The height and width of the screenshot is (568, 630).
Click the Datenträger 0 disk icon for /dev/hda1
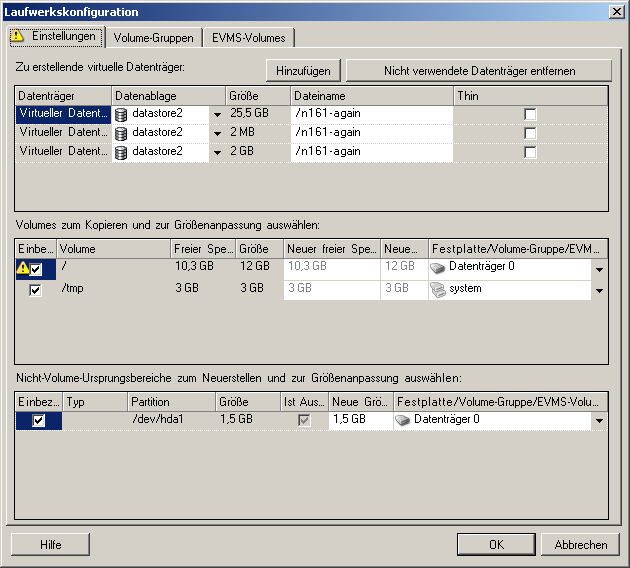[404, 421]
